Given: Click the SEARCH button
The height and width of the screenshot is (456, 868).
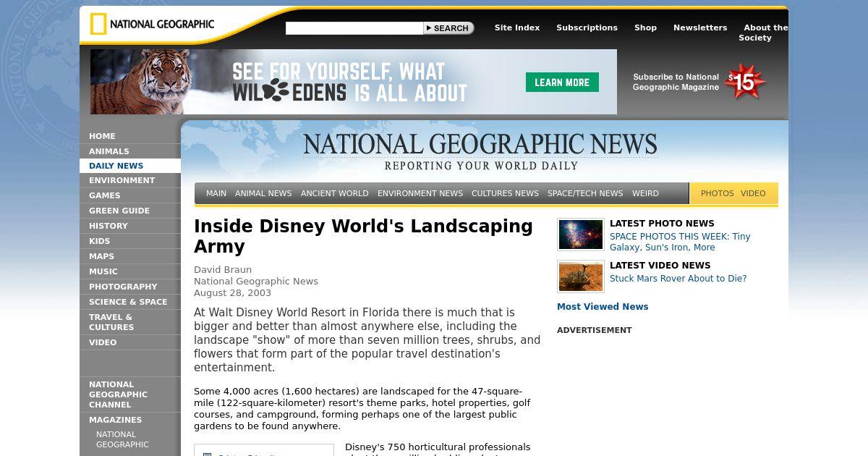Looking at the screenshot, I should [448, 28].
